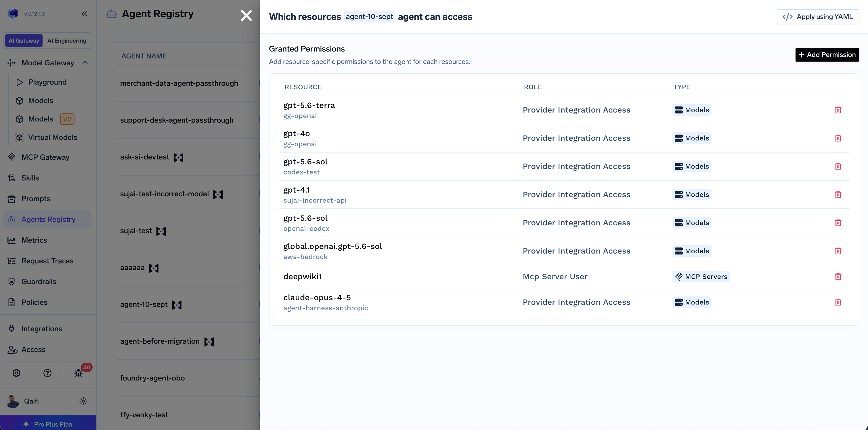Click the sujai-test-incorrect-model badge icon

[x=218, y=194]
